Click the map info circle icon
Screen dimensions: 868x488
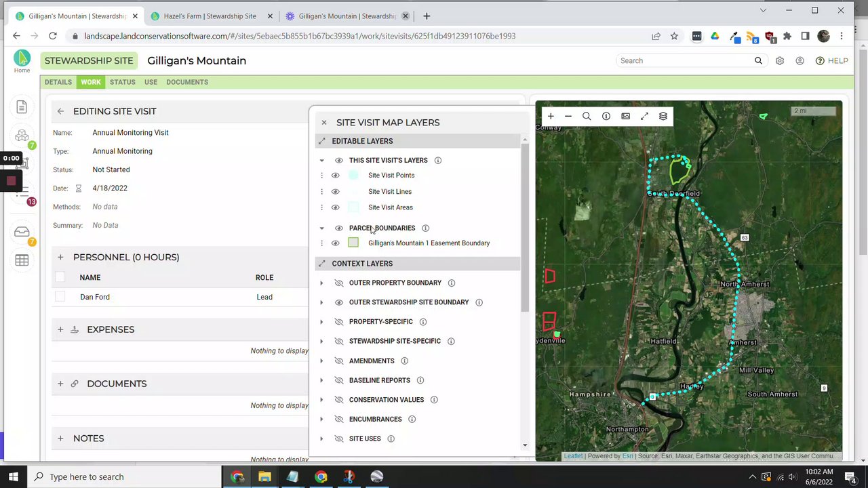606,117
